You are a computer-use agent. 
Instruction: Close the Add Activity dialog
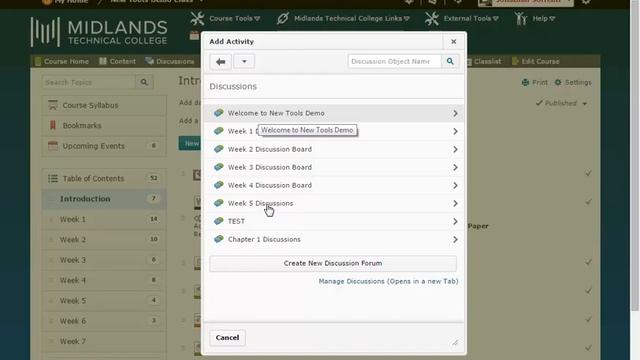pyautogui.click(x=453, y=42)
